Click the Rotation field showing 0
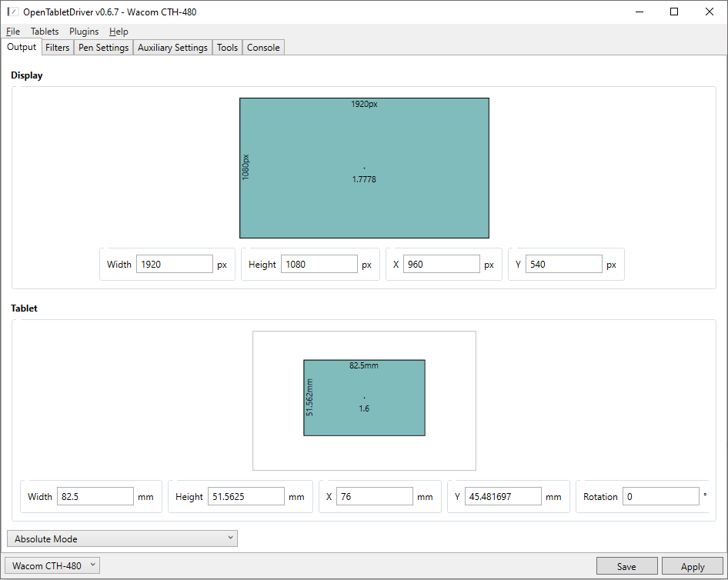The height and width of the screenshot is (580, 728). click(x=661, y=496)
